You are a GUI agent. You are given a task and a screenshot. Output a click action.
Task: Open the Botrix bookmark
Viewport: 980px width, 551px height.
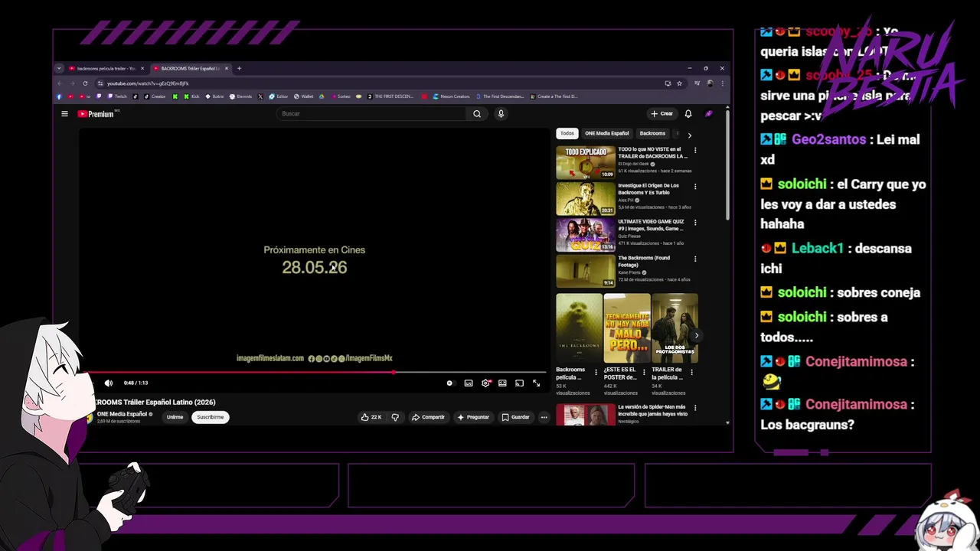pyautogui.click(x=214, y=96)
